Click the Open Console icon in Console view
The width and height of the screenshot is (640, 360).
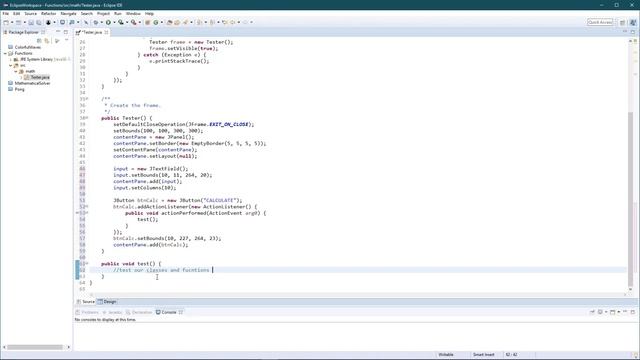coord(613,312)
